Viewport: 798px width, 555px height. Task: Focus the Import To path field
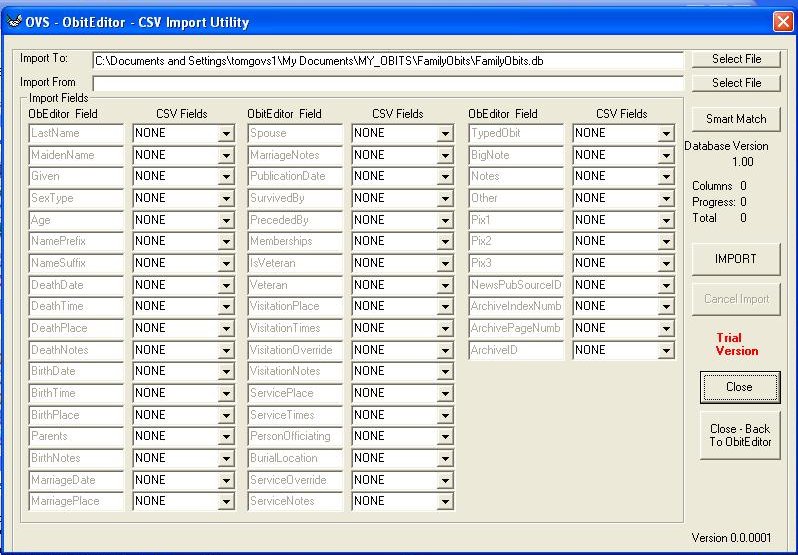point(388,61)
